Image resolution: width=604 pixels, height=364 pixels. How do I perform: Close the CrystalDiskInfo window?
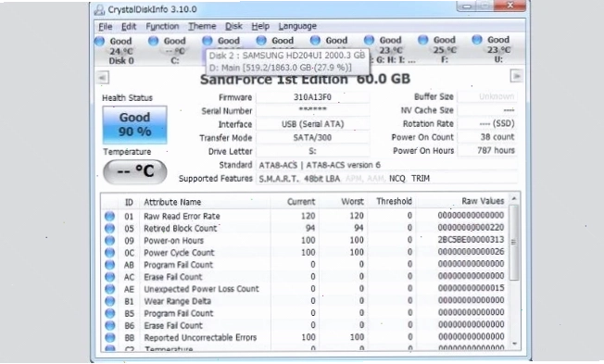pyautogui.click(x=510, y=6)
